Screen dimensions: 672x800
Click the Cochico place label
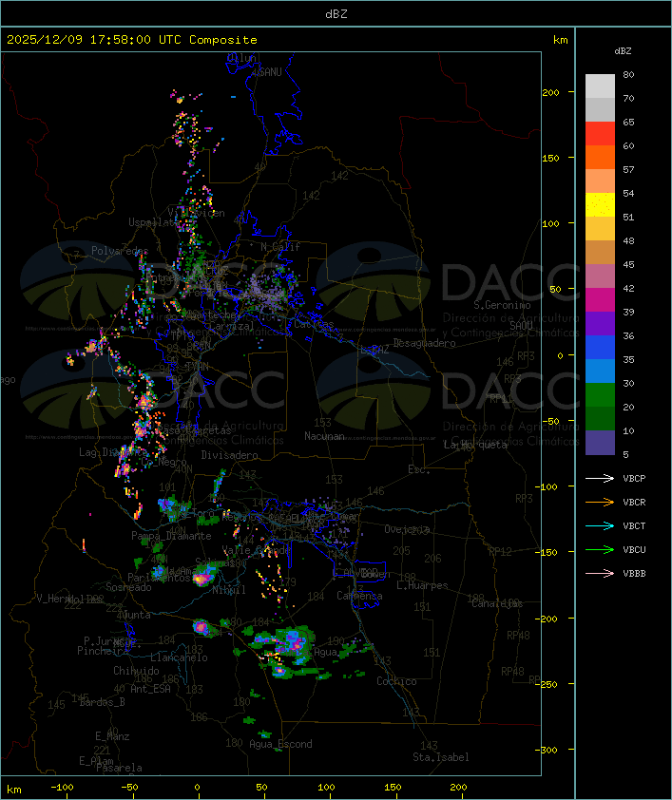pos(396,681)
